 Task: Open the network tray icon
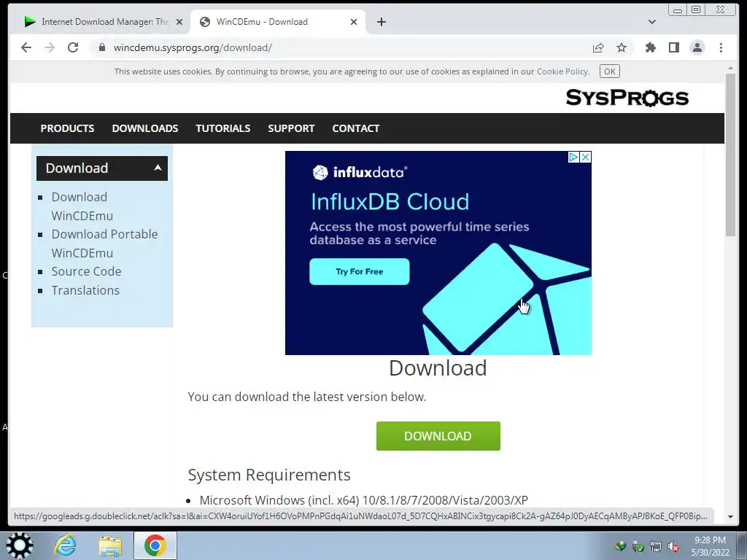coord(656,547)
